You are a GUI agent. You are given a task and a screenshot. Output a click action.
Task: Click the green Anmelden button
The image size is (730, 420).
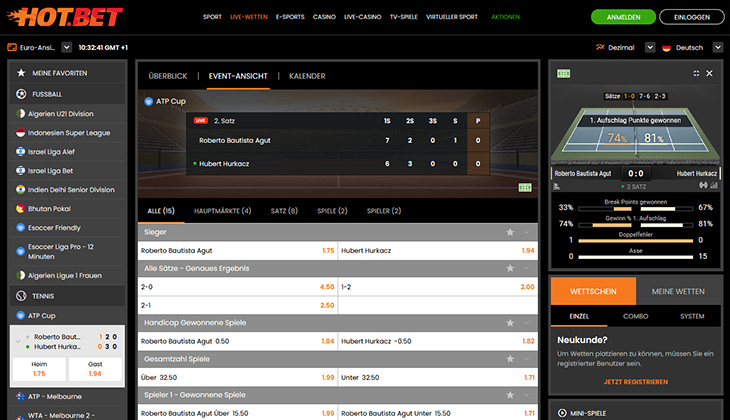tap(623, 17)
